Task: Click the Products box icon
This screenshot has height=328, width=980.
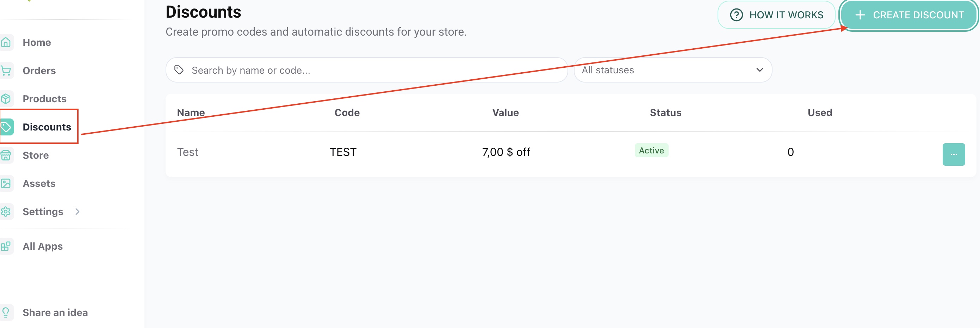Action: point(6,99)
